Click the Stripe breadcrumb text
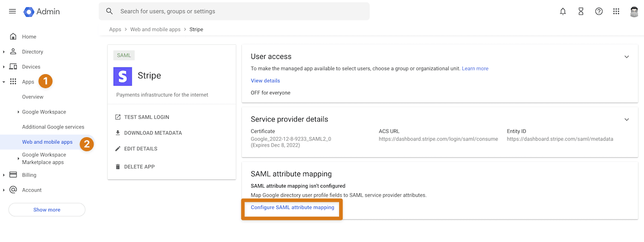The width and height of the screenshot is (644, 242). (x=196, y=29)
